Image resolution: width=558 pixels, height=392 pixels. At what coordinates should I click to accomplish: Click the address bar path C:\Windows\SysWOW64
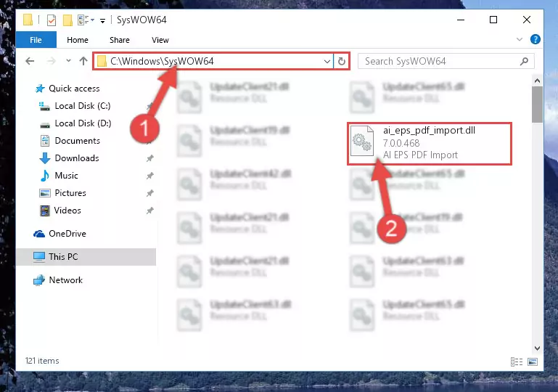coord(162,61)
